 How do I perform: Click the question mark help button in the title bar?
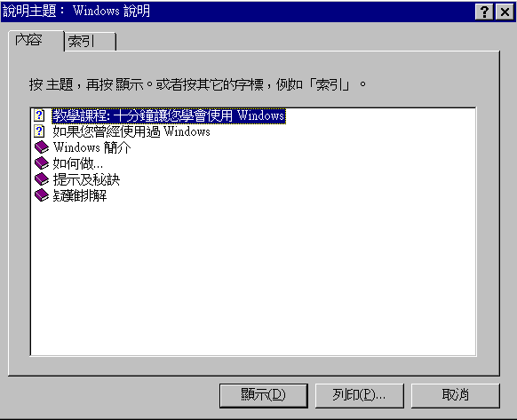tap(484, 12)
